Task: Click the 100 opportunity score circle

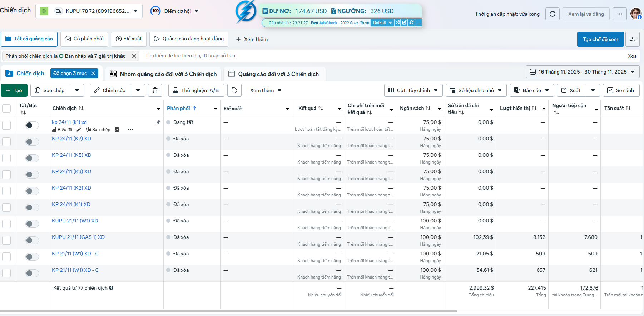Action: [155, 11]
